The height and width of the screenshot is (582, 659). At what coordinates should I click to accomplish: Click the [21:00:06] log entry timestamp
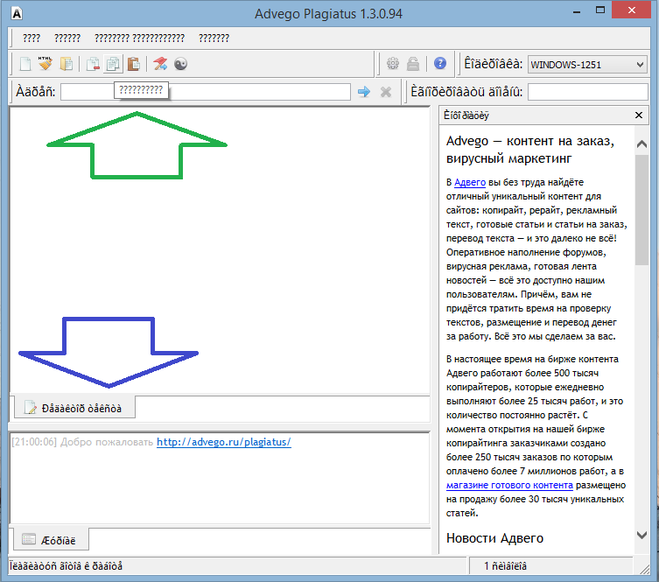34,442
